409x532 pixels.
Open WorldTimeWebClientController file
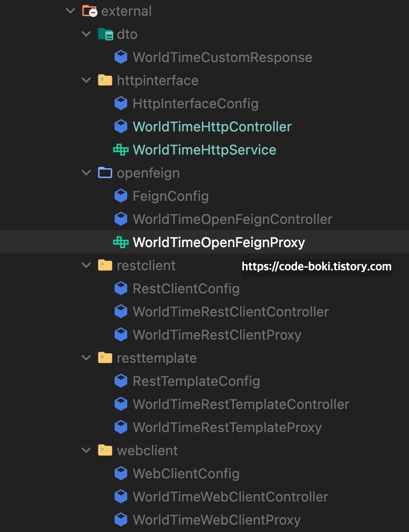tap(231, 497)
